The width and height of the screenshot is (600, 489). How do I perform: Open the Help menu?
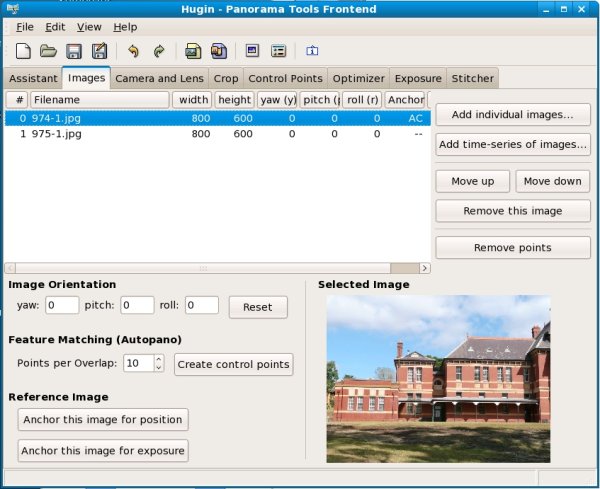125,27
